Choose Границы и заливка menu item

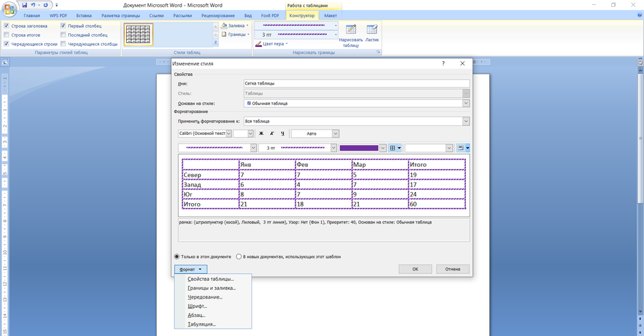pyautogui.click(x=213, y=288)
